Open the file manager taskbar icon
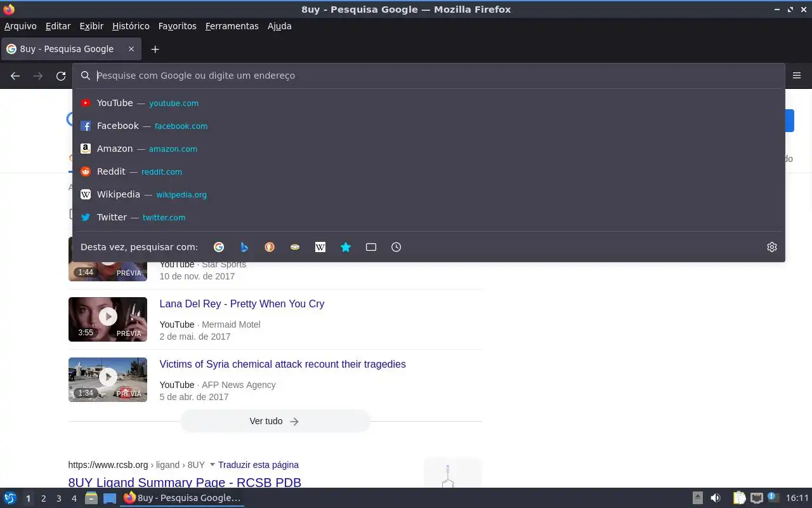 tap(91, 498)
